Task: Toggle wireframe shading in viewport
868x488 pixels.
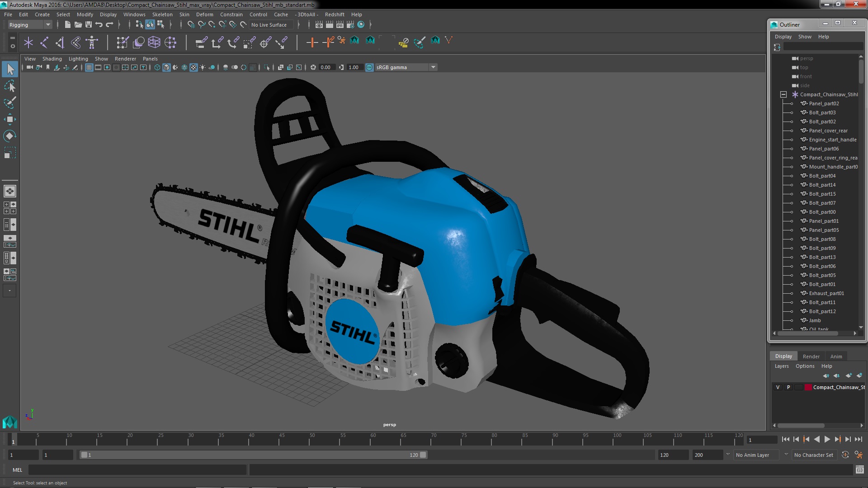Action: coord(157,67)
